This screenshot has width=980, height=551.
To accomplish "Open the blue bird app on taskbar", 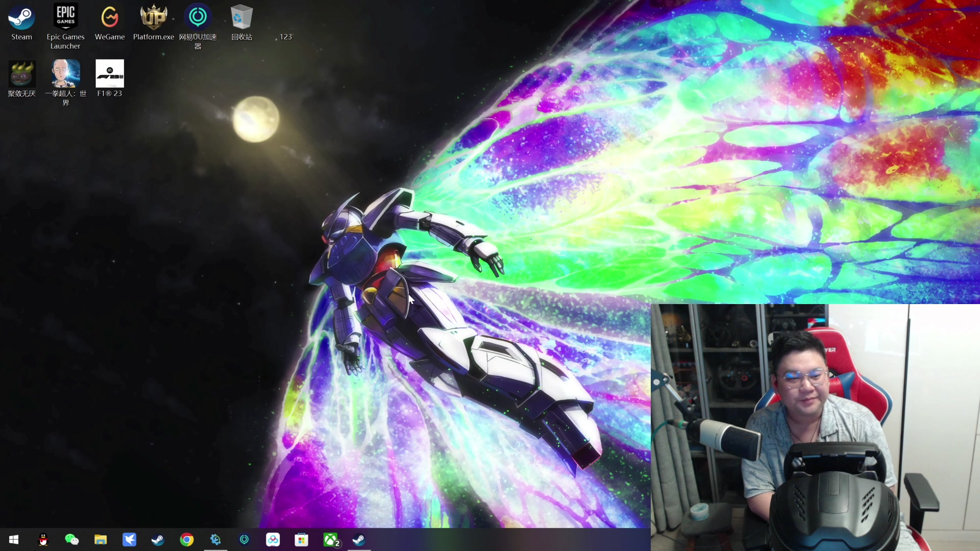I will point(129,540).
